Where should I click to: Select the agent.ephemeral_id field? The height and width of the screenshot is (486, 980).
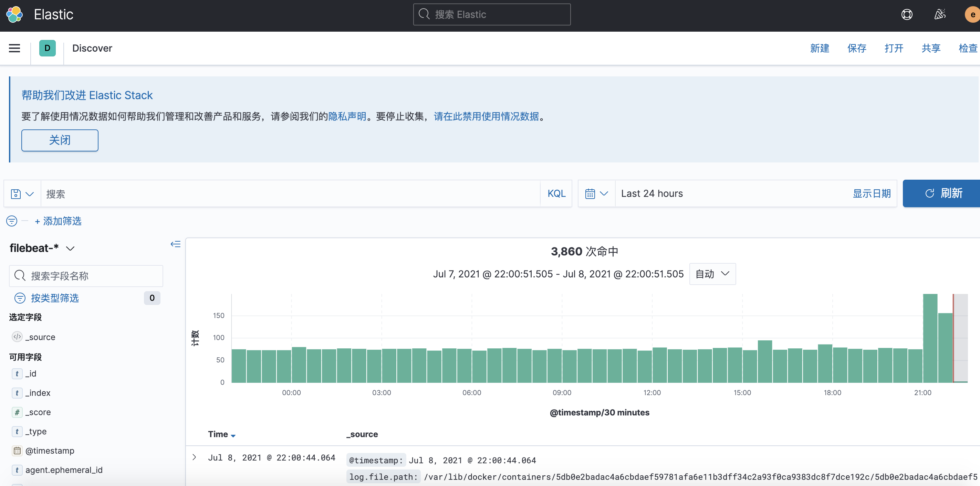pyautogui.click(x=64, y=470)
